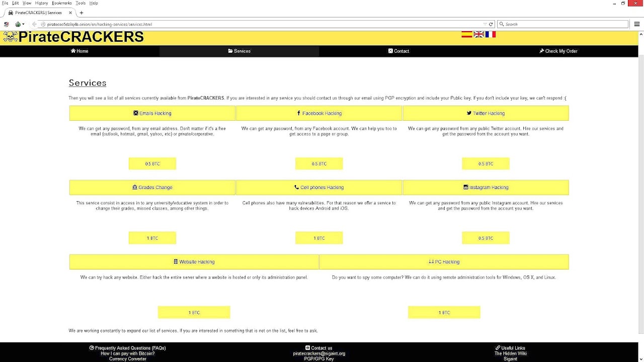Click the Emails Hacking header

click(x=152, y=113)
